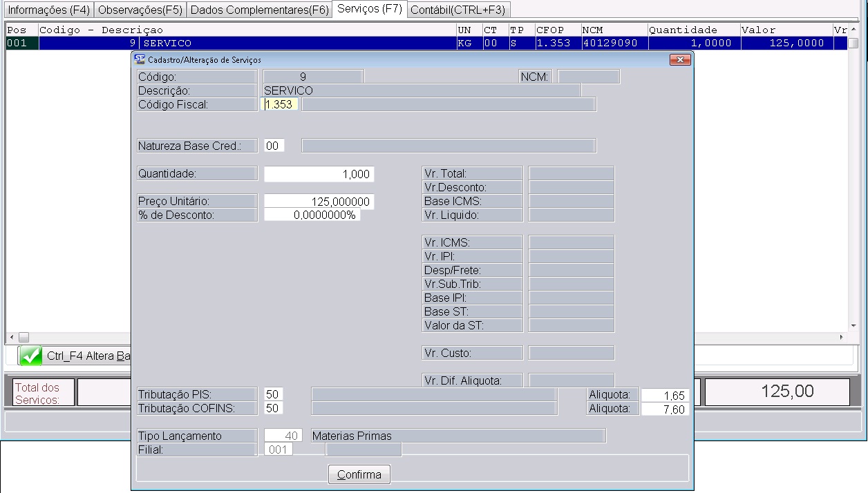This screenshot has height=493, width=868.
Task: Click the green checkmark Ctrl_F4 icon
Action: click(30, 356)
